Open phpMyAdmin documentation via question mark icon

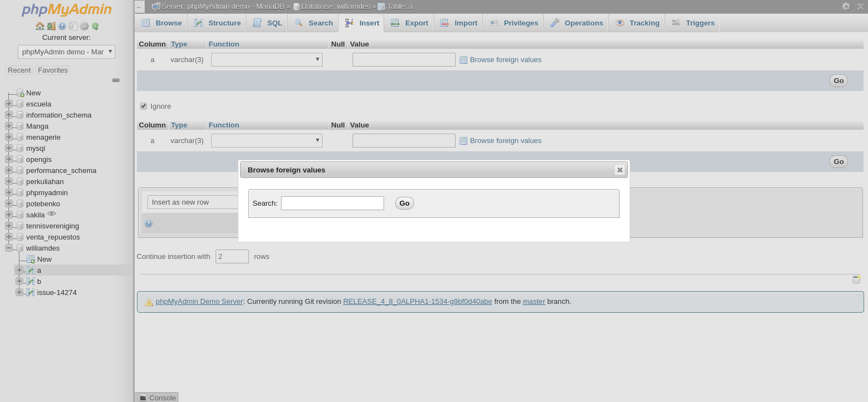62,26
